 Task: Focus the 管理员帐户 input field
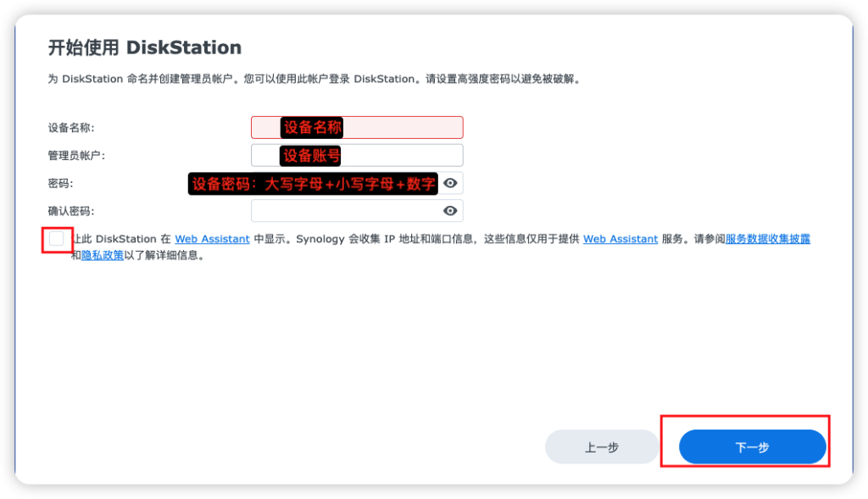357,155
